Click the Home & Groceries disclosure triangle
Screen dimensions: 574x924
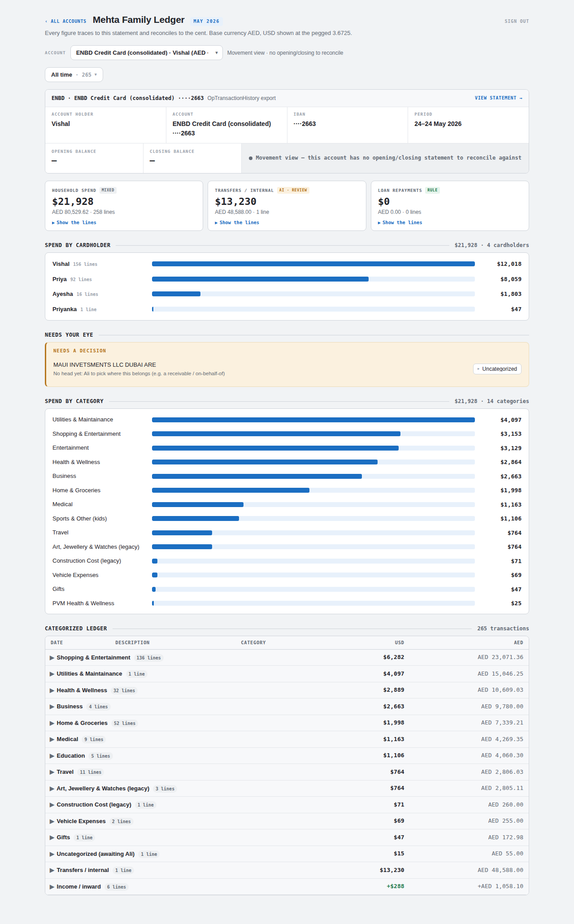52,723
